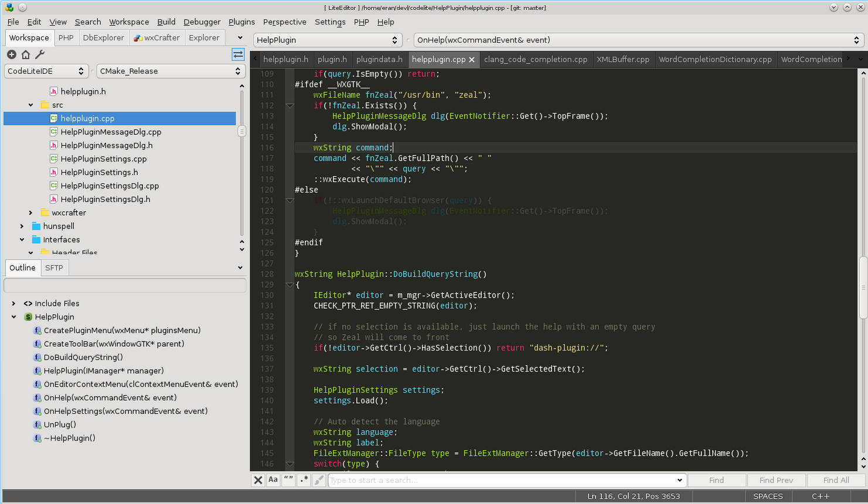
Task: Expand the hunspell project
Action: pyautogui.click(x=22, y=226)
